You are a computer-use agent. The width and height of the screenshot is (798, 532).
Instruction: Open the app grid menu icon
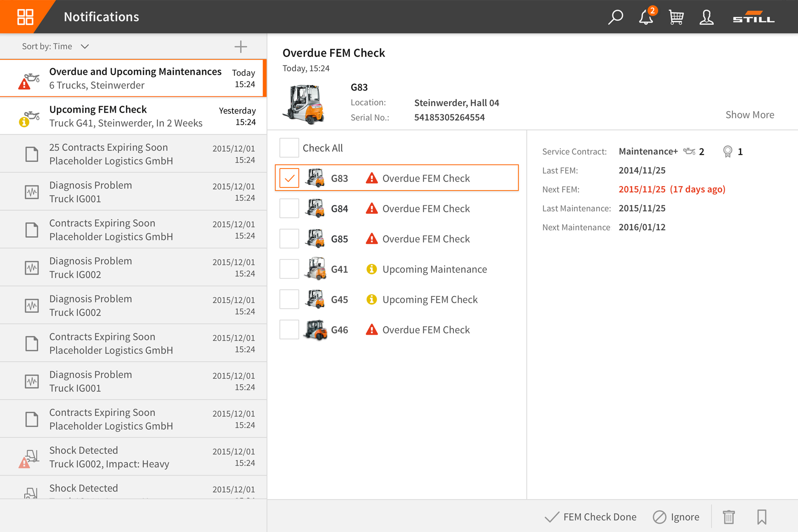click(x=25, y=17)
